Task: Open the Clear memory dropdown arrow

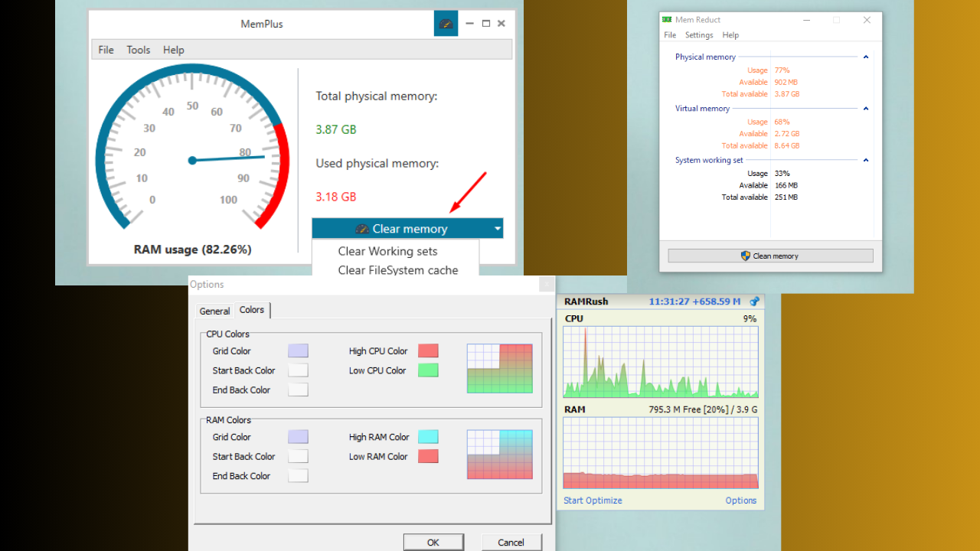Action: pyautogui.click(x=498, y=229)
